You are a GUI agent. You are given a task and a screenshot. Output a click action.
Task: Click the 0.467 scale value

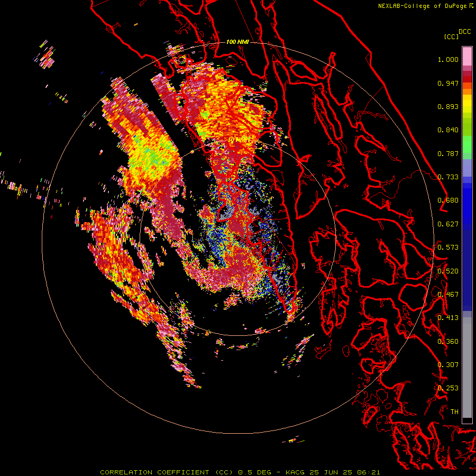coord(448,295)
